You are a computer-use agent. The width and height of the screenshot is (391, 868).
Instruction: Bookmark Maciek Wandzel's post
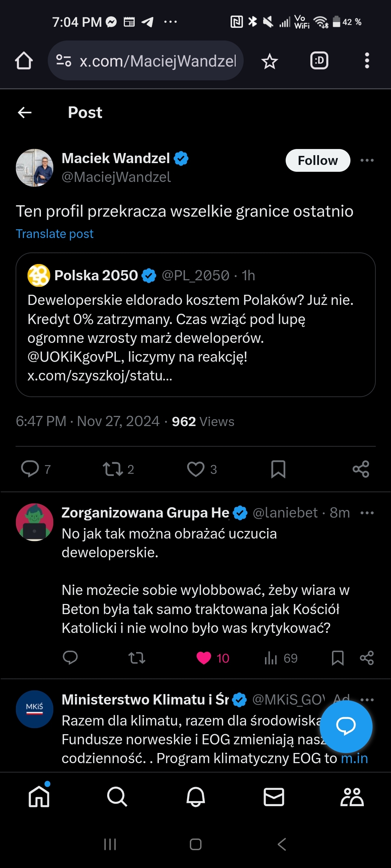click(278, 469)
